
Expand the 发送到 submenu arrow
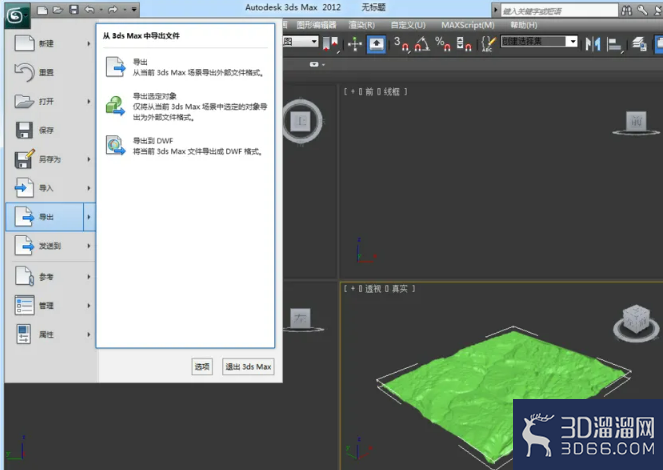[89, 246]
